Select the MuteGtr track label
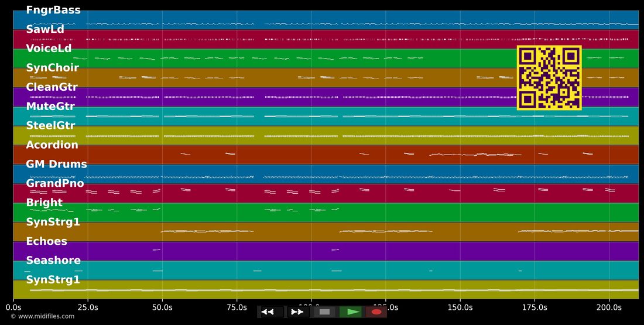Screen dimensions: 644x325 50,107
